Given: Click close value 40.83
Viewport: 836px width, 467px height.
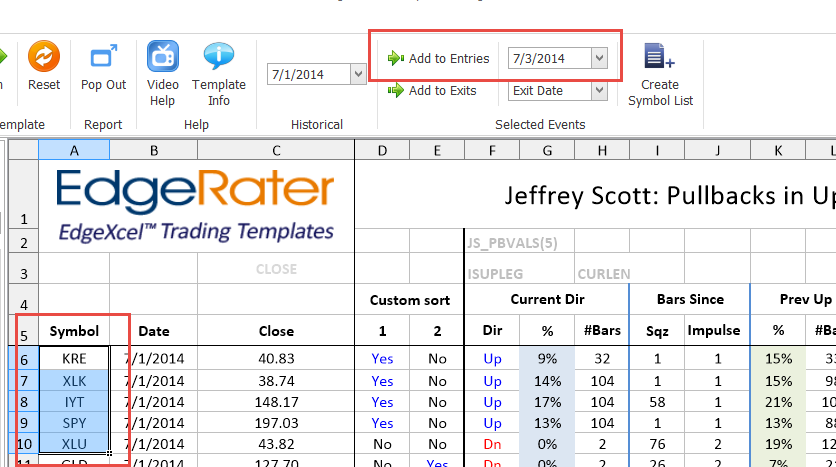Looking at the screenshot, I should 276,358.
